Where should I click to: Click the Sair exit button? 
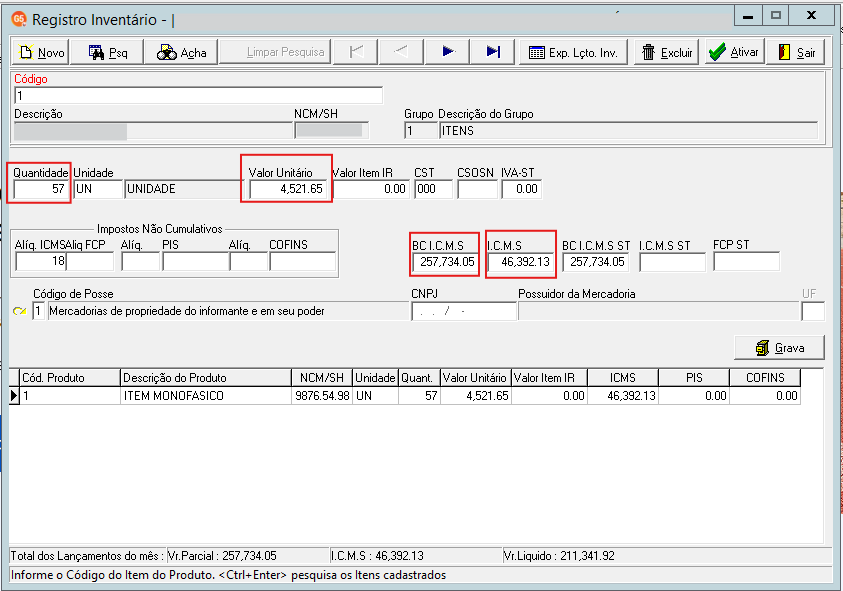coord(796,52)
